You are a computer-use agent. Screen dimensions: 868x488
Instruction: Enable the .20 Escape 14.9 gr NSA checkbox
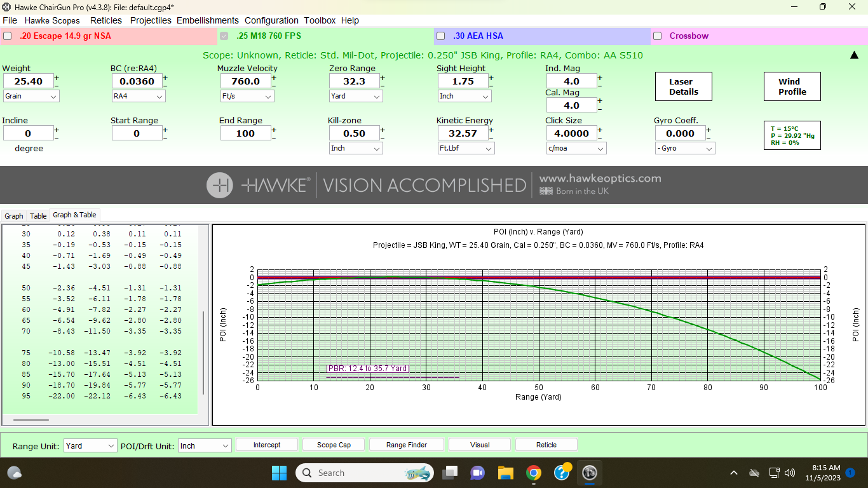(7, 36)
